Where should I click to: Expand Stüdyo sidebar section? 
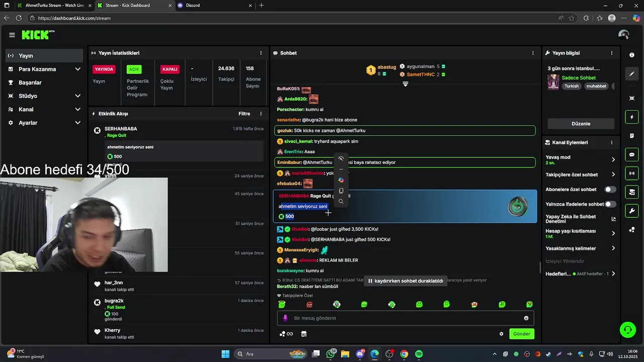pyautogui.click(x=77, y=96)
